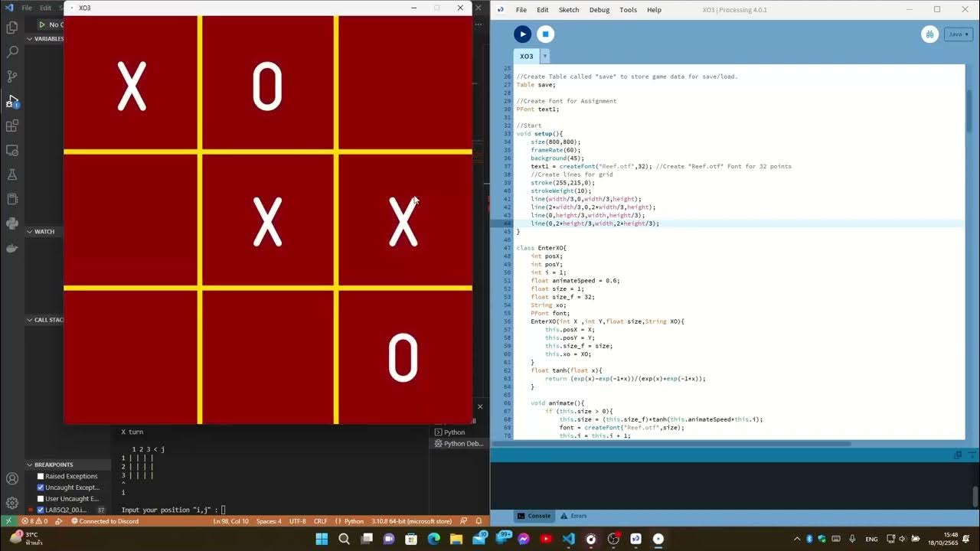980x551 pixels.
Task: Select the Python Debug terminal entry
Action: click(x=459, y=443)
